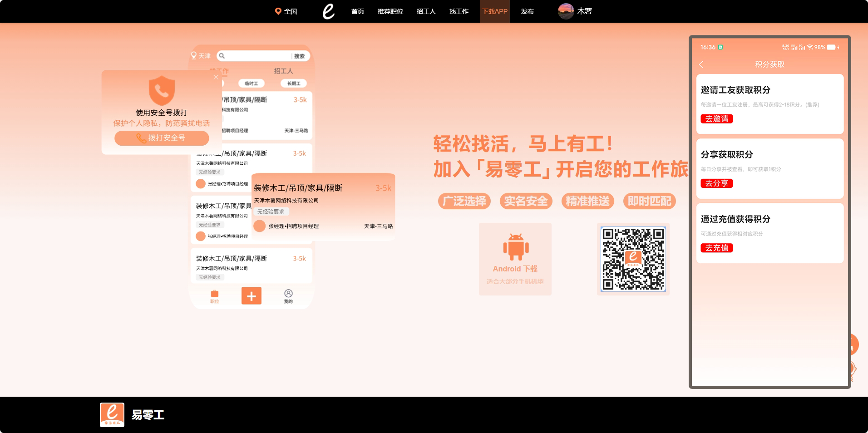
Task: Click the 实名安全 tag
Action: [526, 201]
